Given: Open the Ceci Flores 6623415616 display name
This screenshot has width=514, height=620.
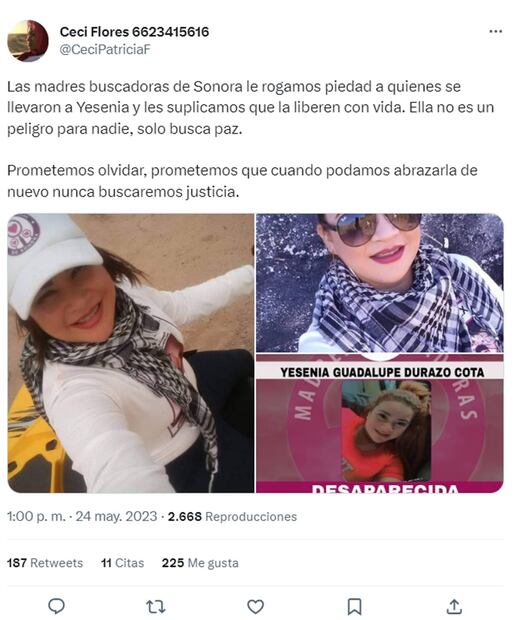Looking at the screenshot, I should (x=134, y=32).
